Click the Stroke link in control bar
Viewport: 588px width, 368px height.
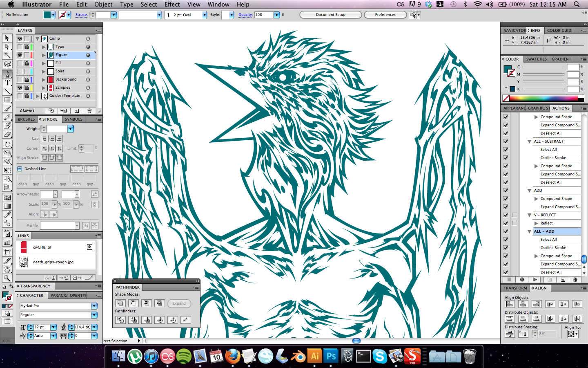81,15
